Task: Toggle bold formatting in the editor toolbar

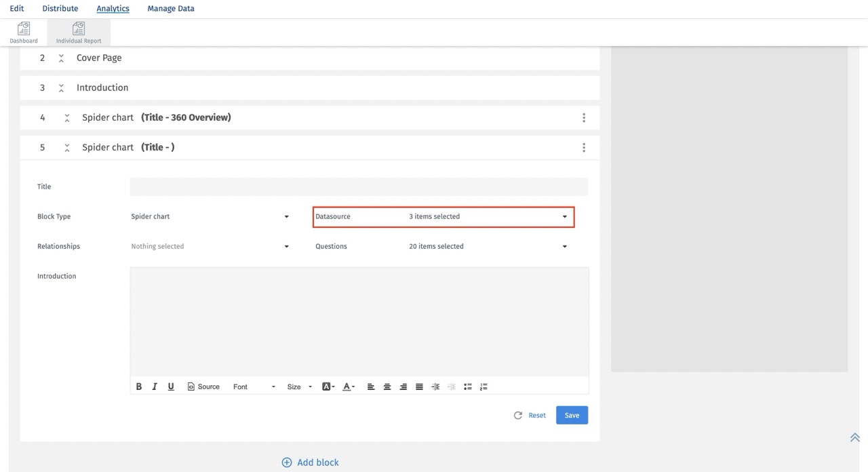Action: (139, 386)
